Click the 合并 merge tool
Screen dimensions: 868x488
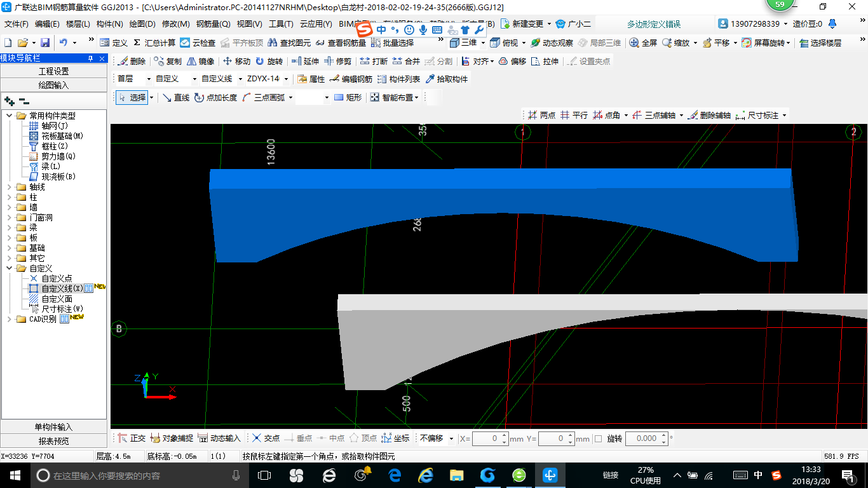pyautogui.click(x=406, y=61)
